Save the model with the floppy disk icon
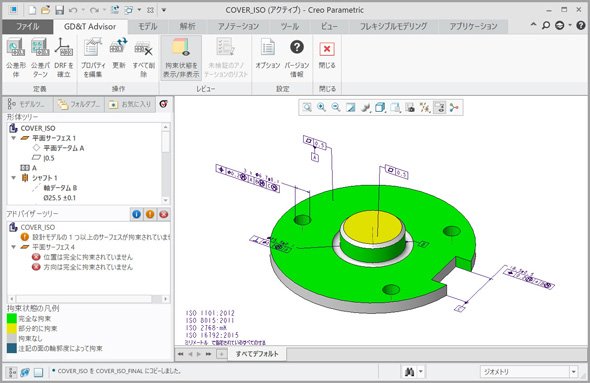This screenshot has width=590, height=383. tap(59, 10)
